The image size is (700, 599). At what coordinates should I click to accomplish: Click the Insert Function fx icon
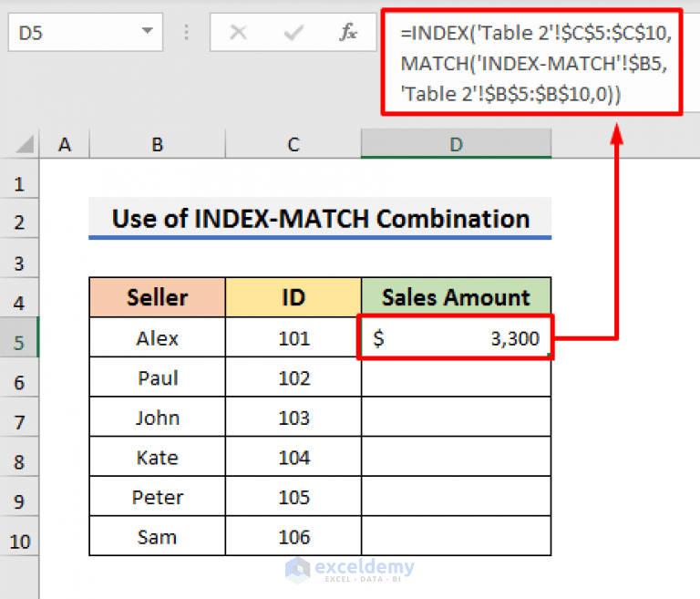click(348, 34)
